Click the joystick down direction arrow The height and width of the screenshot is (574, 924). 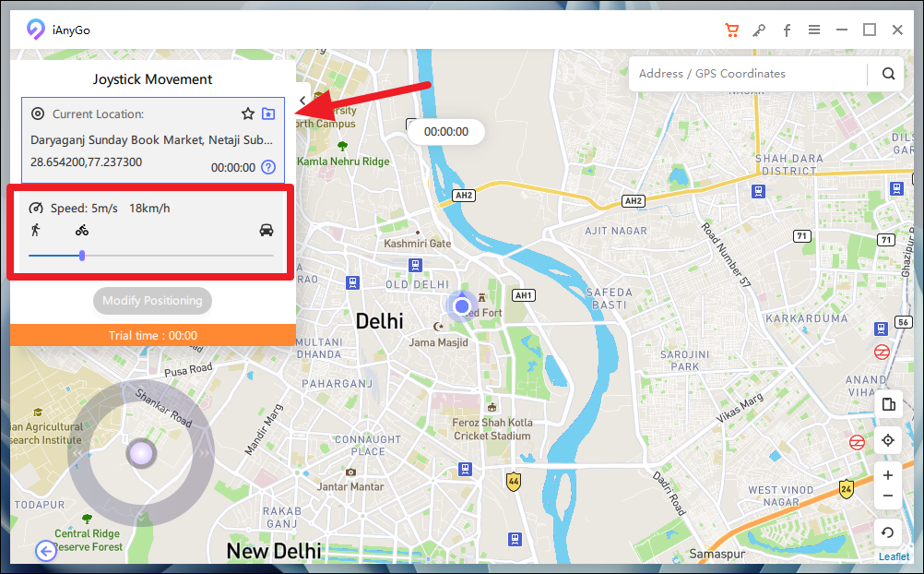[141, 518]
